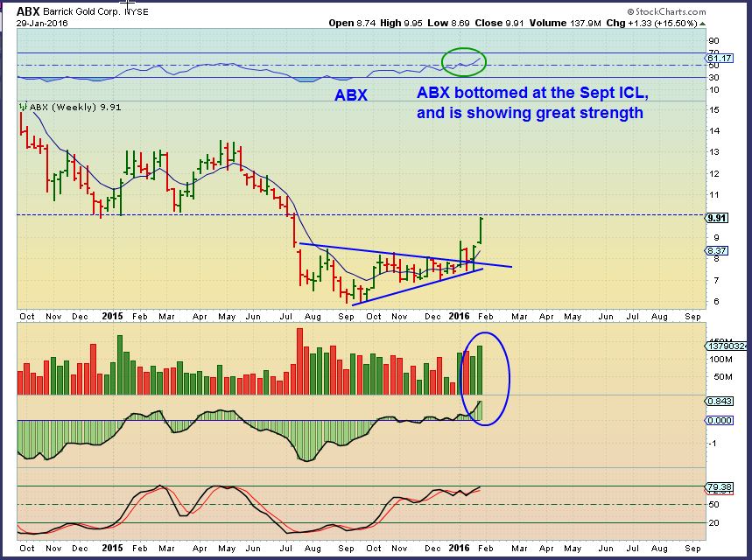Screen dimensions: 752x560
Task: Click the 20 level on the stochastic axis
Action: pos(713,523)
